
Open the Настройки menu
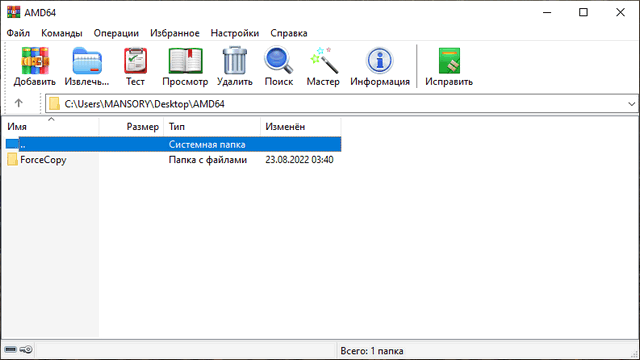235,33
